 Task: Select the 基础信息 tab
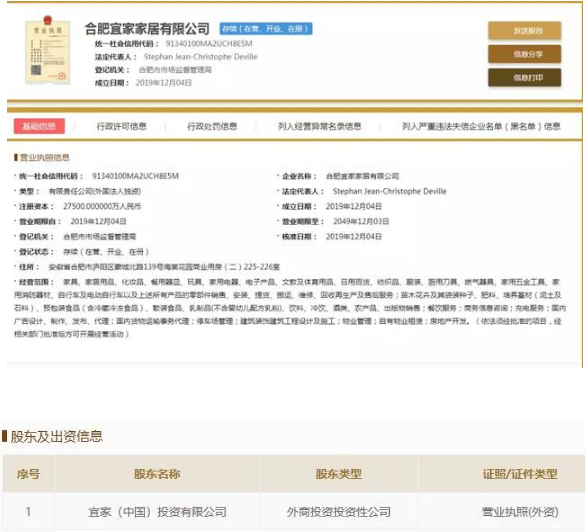[x=39, y=126]
